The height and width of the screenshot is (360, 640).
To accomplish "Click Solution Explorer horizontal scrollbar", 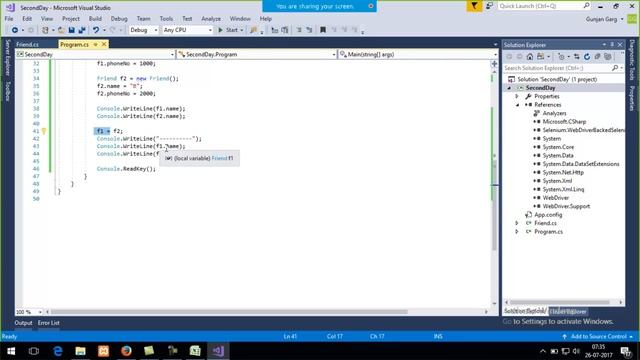I will point(560,302).
